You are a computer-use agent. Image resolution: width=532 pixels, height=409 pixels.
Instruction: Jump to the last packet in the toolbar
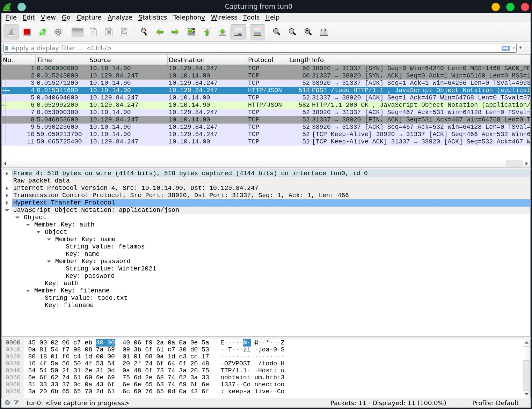(x=223, y=32)
